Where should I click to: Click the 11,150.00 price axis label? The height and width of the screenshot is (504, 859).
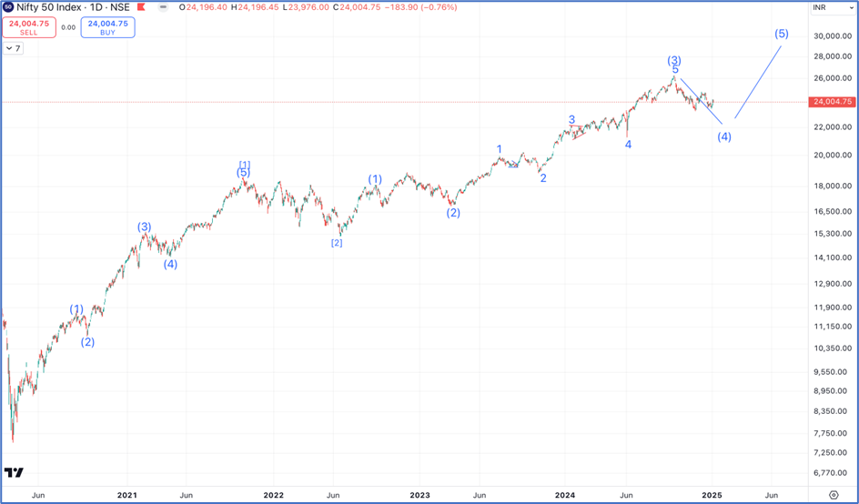832,327
